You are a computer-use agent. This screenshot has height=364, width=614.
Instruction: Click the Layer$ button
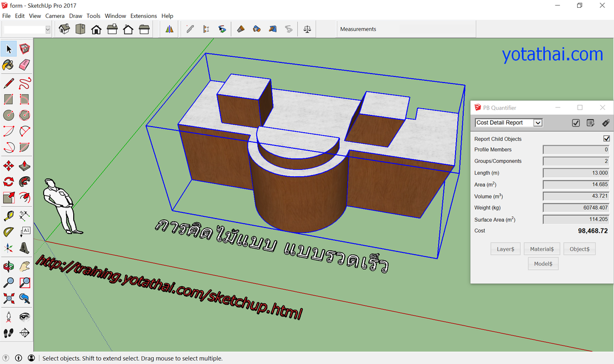[506, 249]
